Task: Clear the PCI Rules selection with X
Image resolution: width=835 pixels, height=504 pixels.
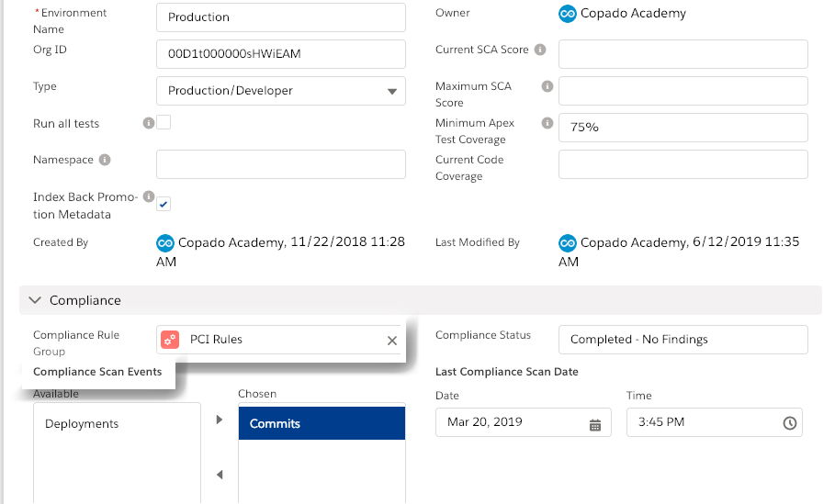Action: point(392,341)
